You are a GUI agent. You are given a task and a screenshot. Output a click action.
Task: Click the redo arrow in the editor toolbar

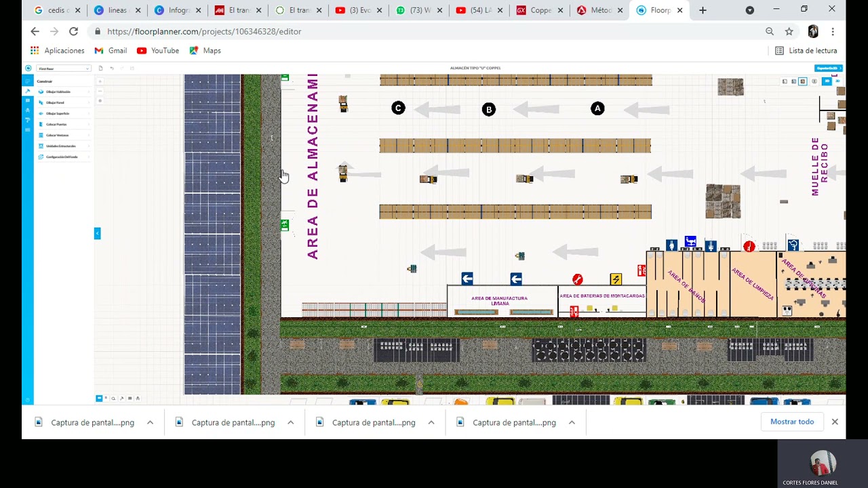coord(122,68)
